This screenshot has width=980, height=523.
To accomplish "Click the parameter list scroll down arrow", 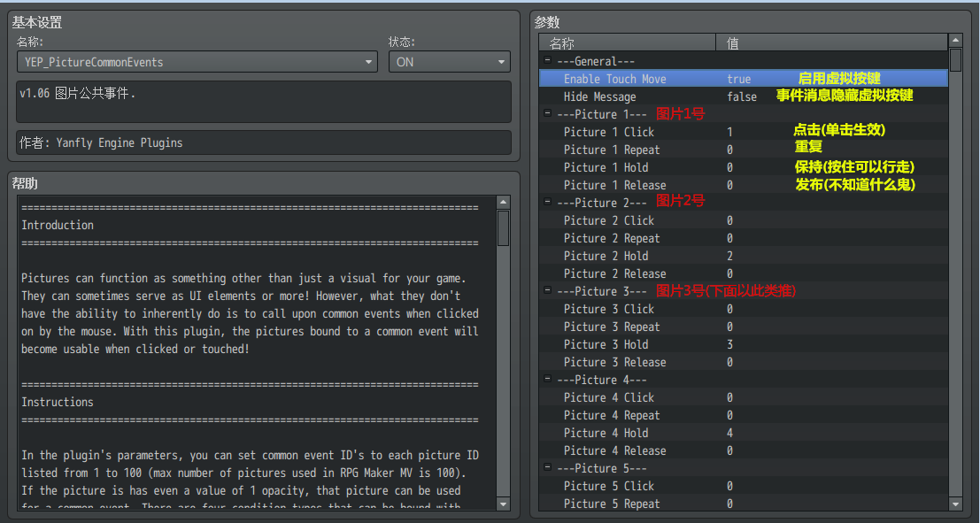I will (955, 504).
